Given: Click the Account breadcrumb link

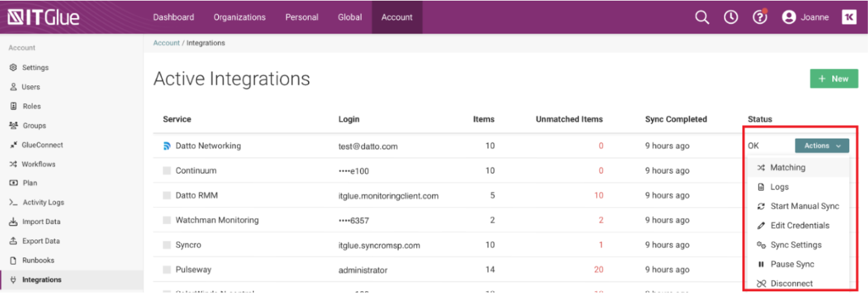Looking at the screenshot, I should [x=166, y=43].
